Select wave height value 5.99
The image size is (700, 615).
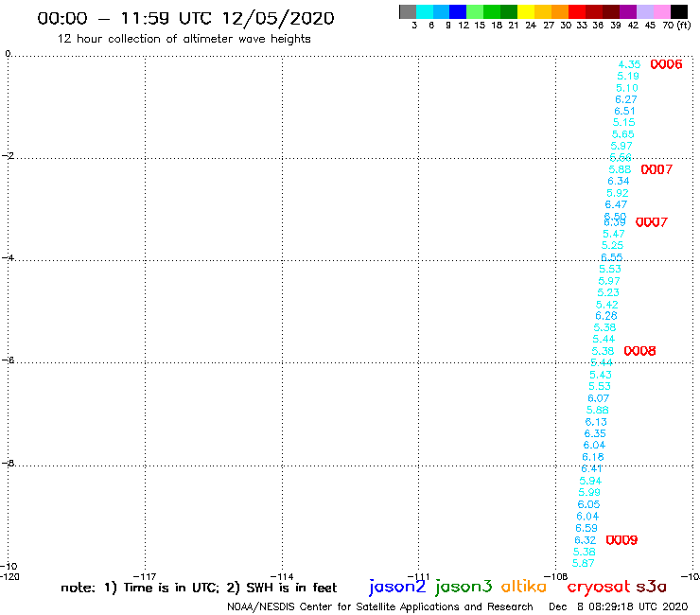pos(589,492)
